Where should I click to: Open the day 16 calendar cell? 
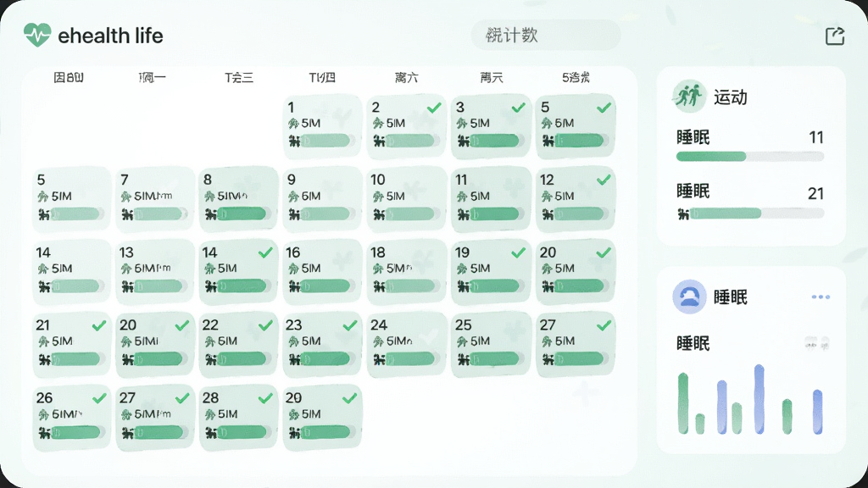(322, 272)
